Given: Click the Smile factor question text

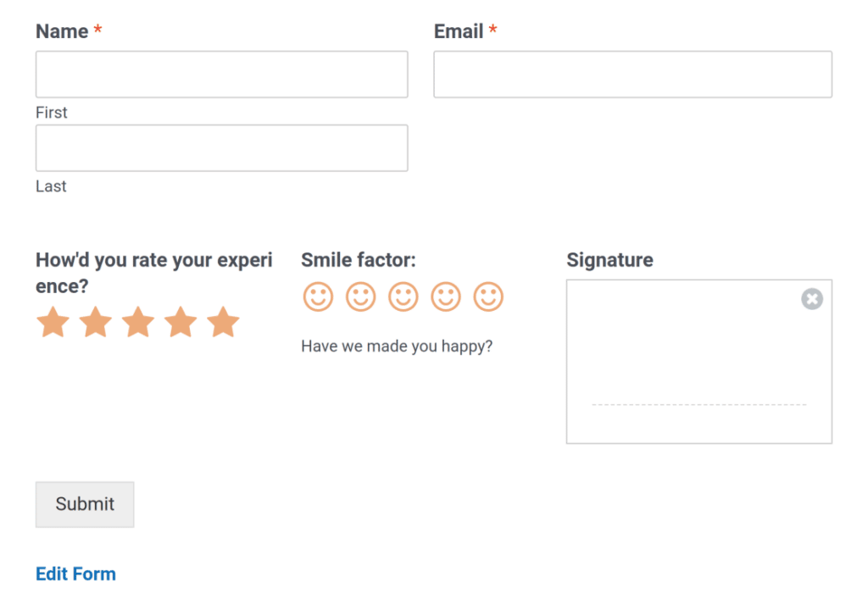Looking at the screenshot, I should click(x=357, y=260).
